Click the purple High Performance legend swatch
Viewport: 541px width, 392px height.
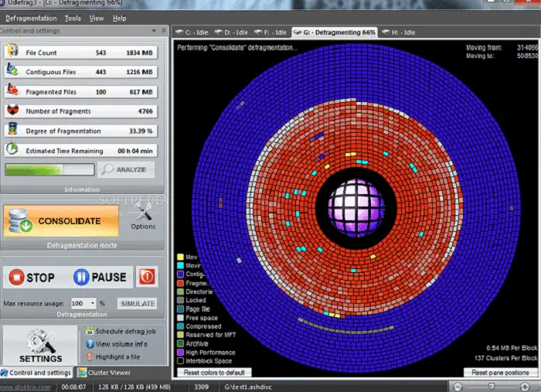pyautogui.click(x=180, y=353)
